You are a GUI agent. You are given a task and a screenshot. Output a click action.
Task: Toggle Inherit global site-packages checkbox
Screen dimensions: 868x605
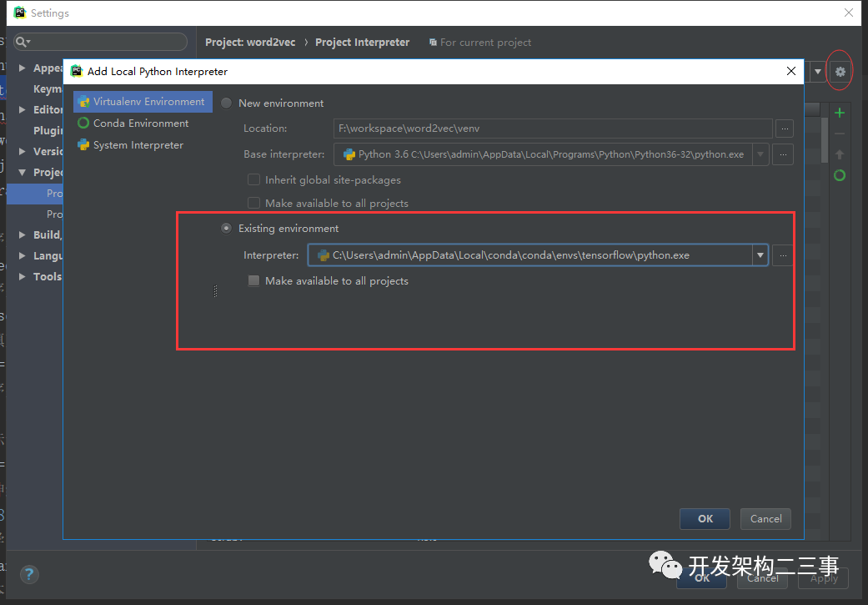coord(253,179)
